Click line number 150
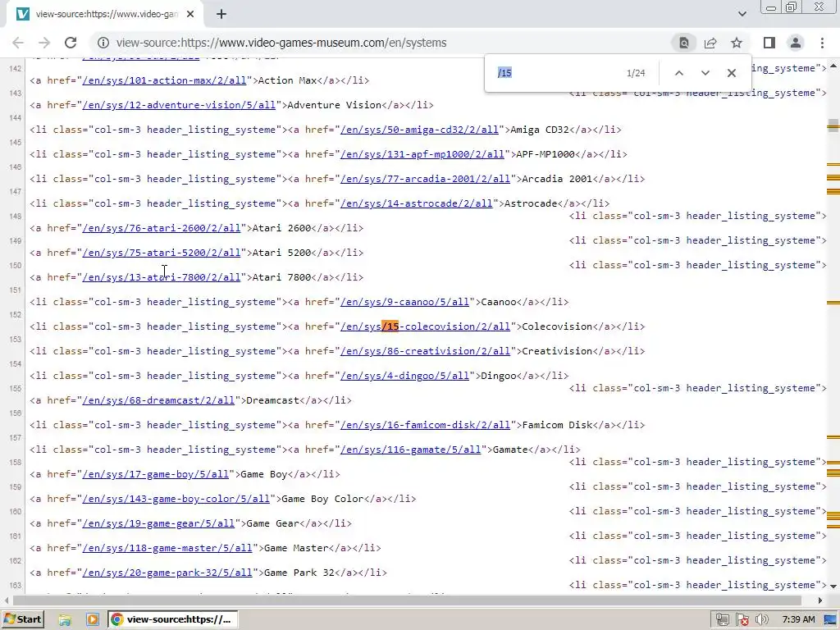Viewport: 840px width, 630px height. [x=15, y=265]
